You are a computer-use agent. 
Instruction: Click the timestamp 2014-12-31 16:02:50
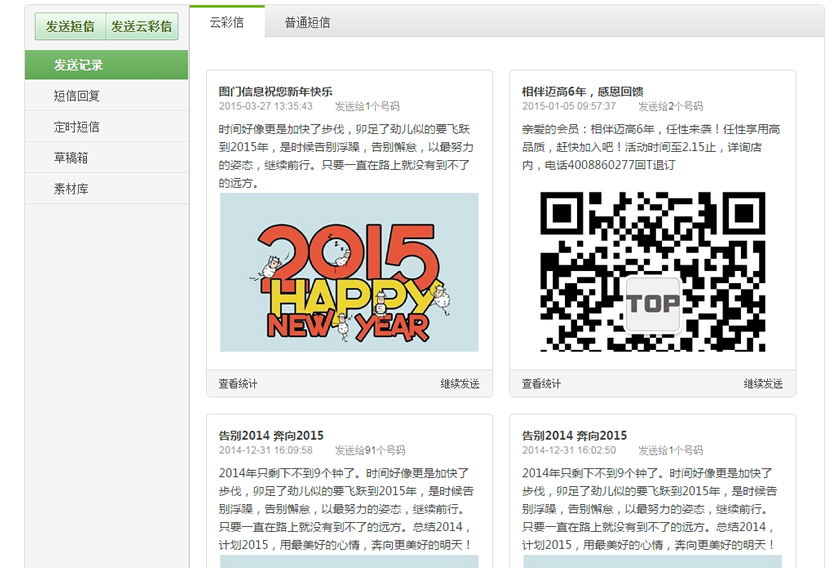(569, 450)
